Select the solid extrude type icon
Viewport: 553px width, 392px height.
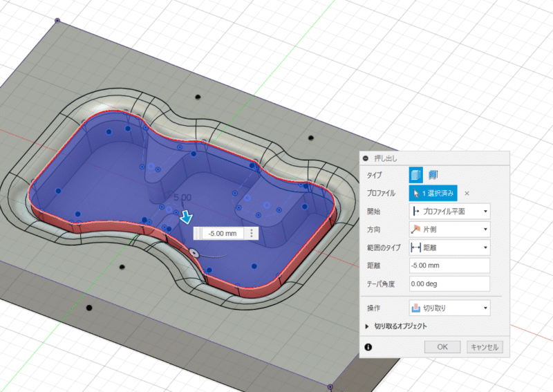415,175
